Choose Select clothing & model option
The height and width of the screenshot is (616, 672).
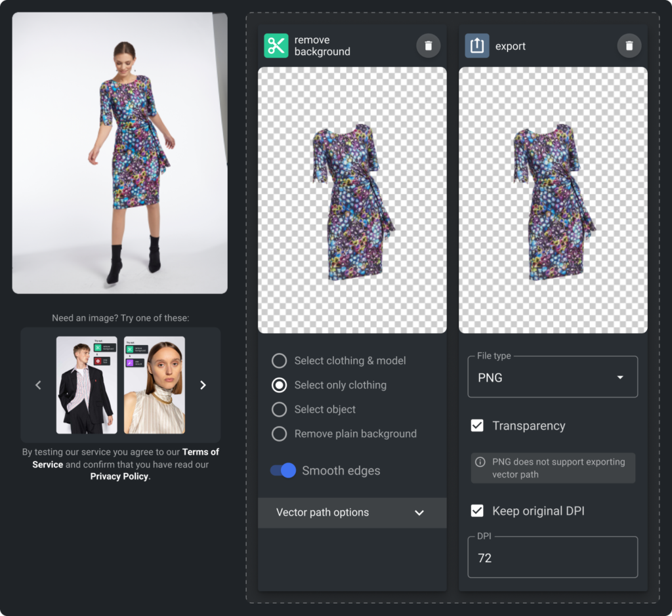[339, 361]
